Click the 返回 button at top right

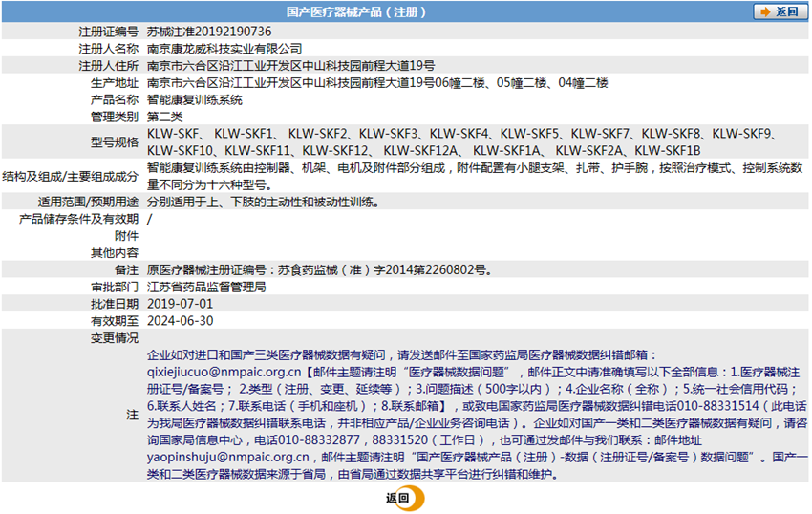(780, 11)
